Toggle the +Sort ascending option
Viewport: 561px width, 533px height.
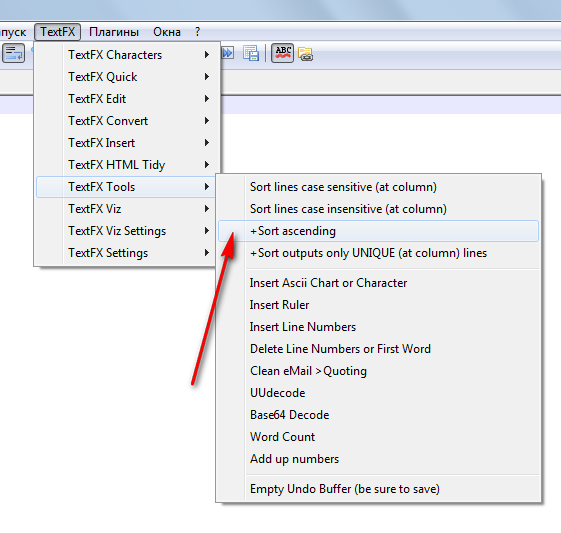pos(378,231)
